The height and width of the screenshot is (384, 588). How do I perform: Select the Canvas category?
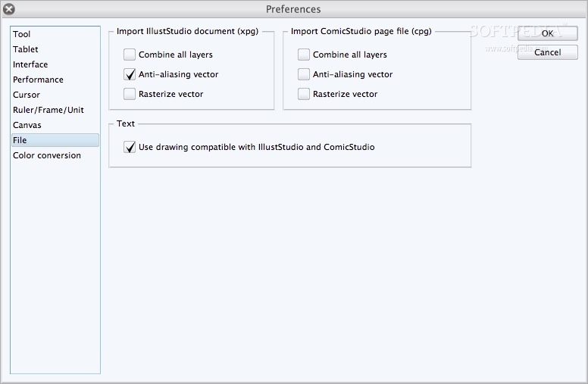click(27, 125)
